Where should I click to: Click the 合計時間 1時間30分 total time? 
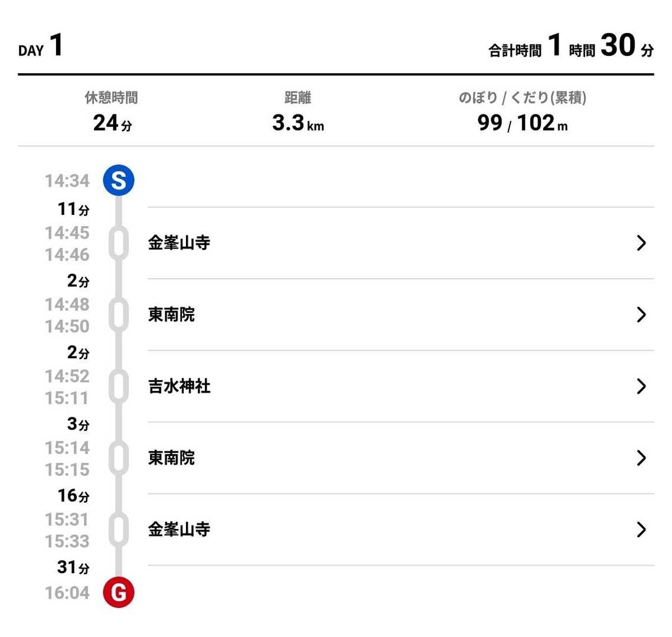tap(570, 46)
